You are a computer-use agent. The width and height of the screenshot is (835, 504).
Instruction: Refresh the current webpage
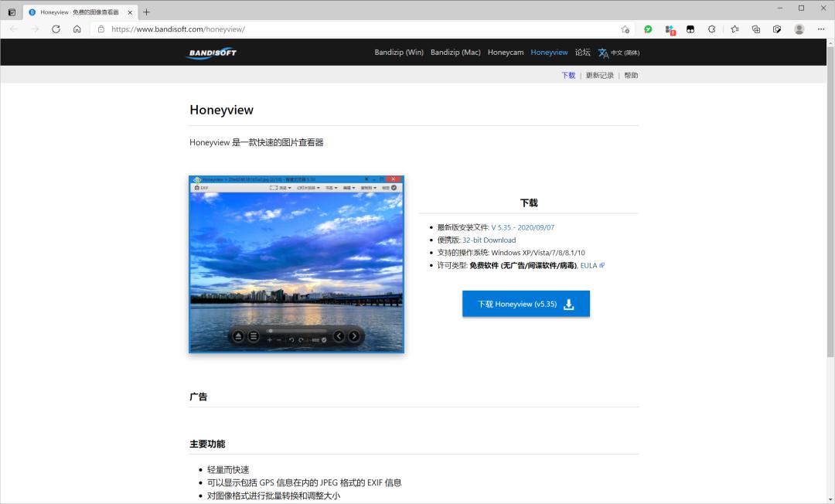(55, 29)
